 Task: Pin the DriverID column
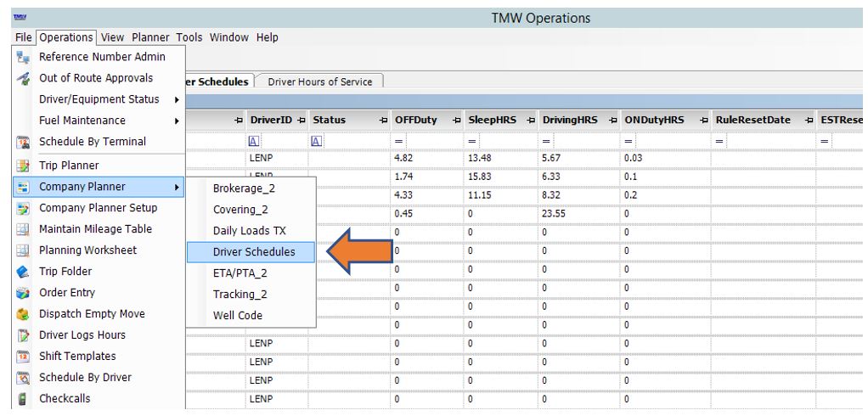(x=302, y=120)
